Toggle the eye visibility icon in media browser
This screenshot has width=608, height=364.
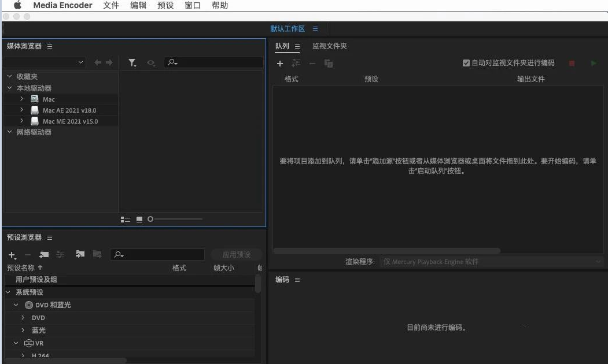click(x=151, y=62)
